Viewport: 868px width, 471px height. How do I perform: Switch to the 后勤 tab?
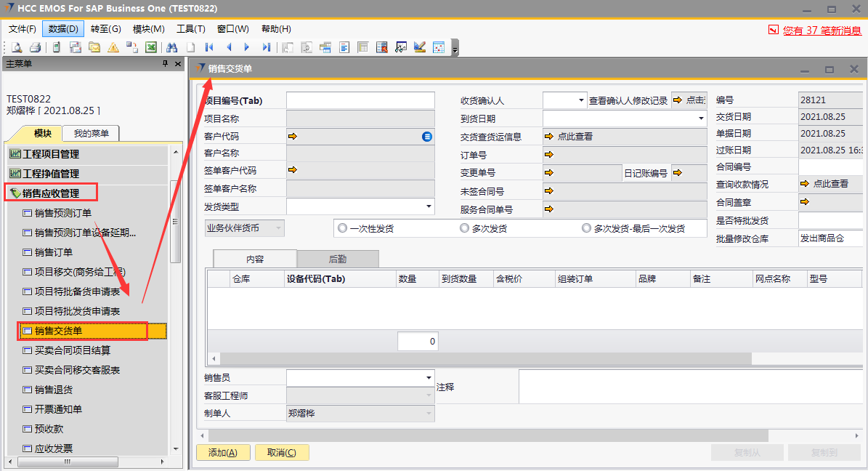coord(338,259)
